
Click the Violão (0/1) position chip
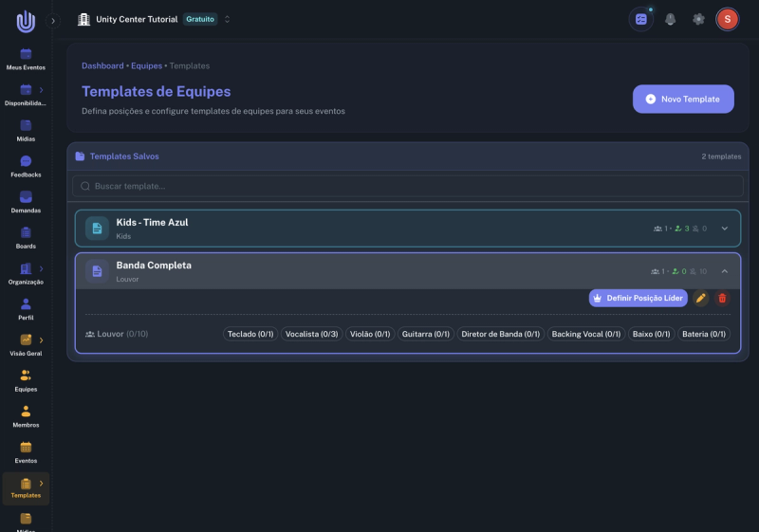click(x=370, y=334)
